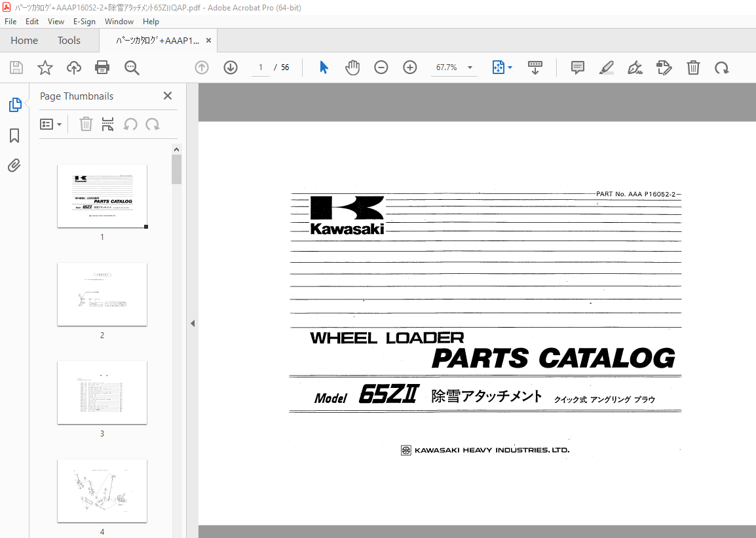Upload file to cloud icon
The height and width of the screenshot is (538, 756).
tap(74, 67)
